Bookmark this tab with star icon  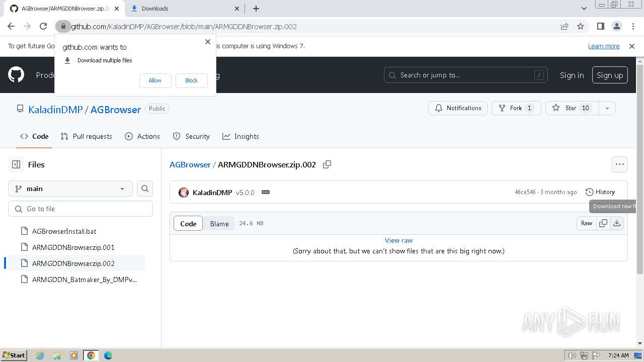coord(581,26)
